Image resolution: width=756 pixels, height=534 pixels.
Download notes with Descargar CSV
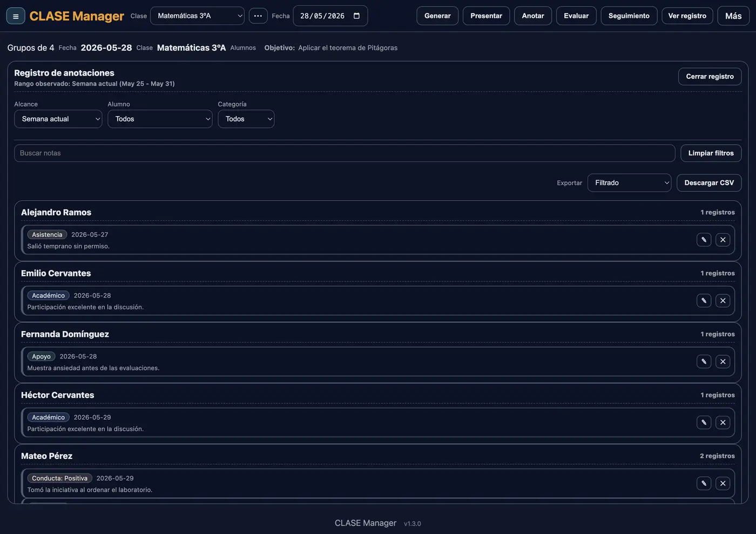tap(709, 182)
